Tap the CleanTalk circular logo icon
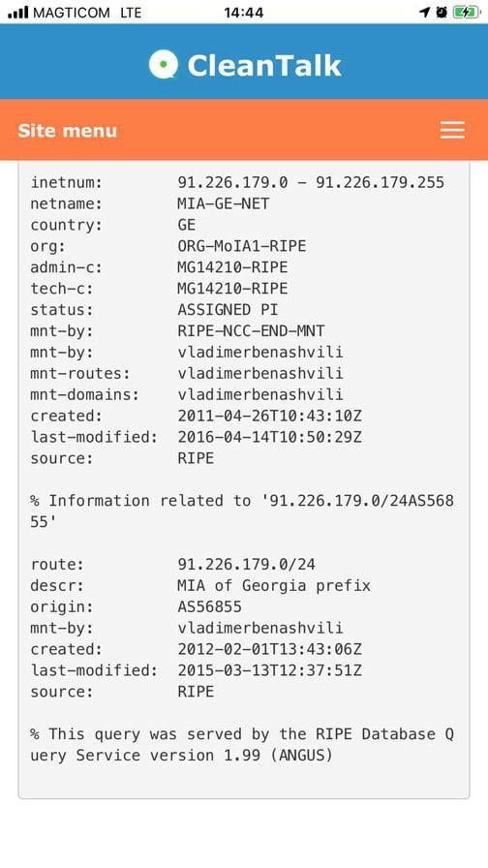This screenshot has width=488, height=868. 164,64
